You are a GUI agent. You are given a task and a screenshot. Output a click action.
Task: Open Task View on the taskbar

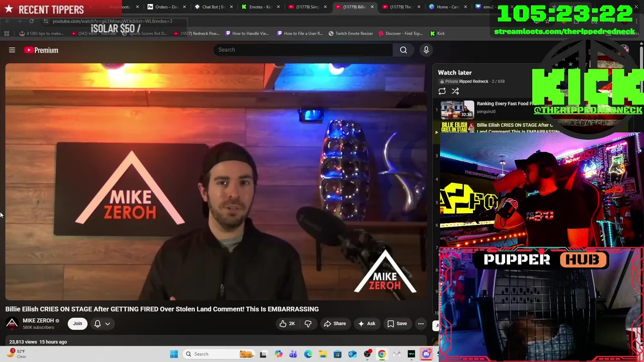click(x=263, y=354)
